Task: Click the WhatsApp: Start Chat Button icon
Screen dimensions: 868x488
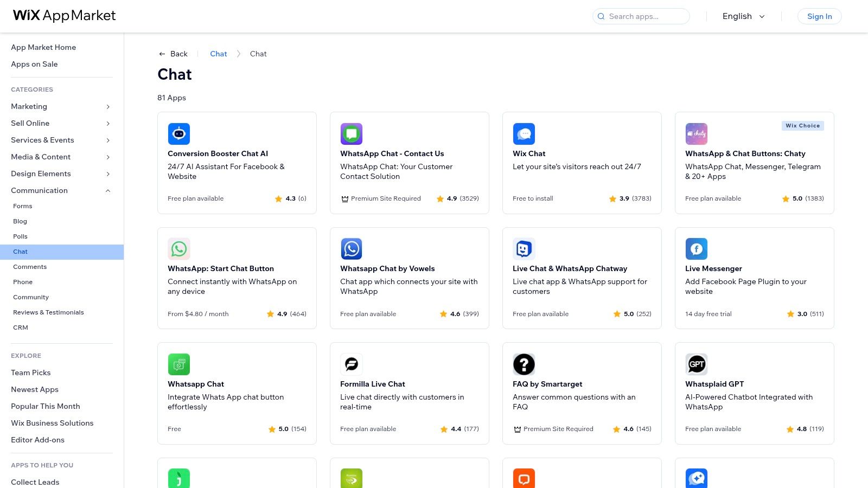Action: coord(179,248)
